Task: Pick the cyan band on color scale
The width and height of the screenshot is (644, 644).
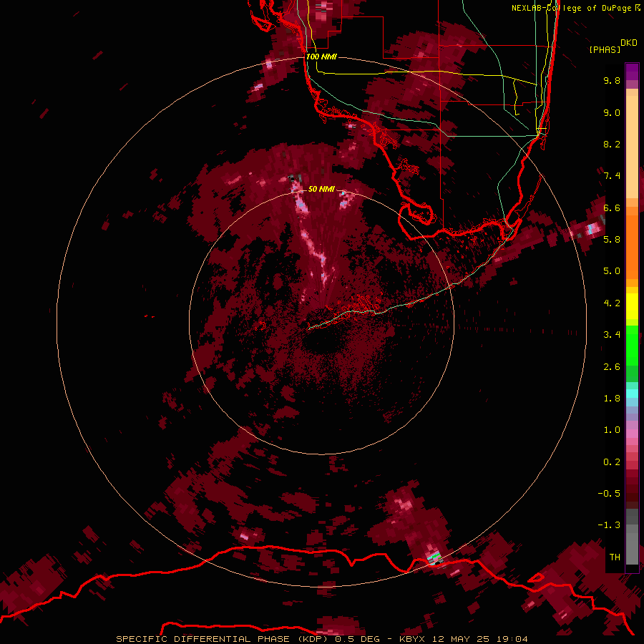Action: point(632,394)
